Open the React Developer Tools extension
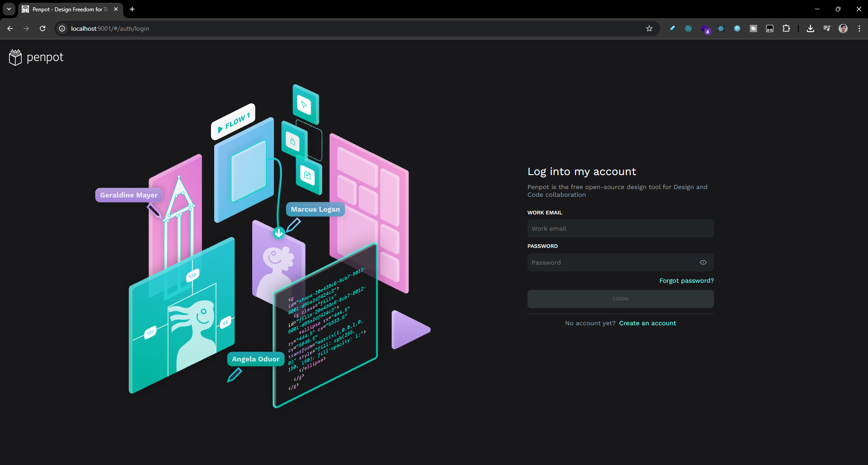This screenshot has height=465, width=868. point(721,28)
